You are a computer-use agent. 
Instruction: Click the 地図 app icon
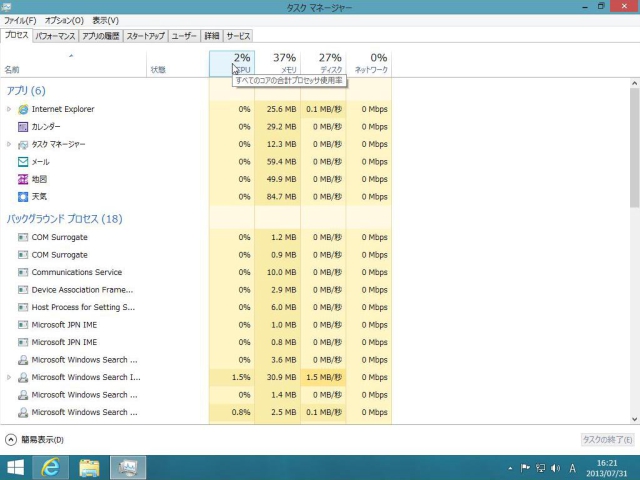(23, 179)
